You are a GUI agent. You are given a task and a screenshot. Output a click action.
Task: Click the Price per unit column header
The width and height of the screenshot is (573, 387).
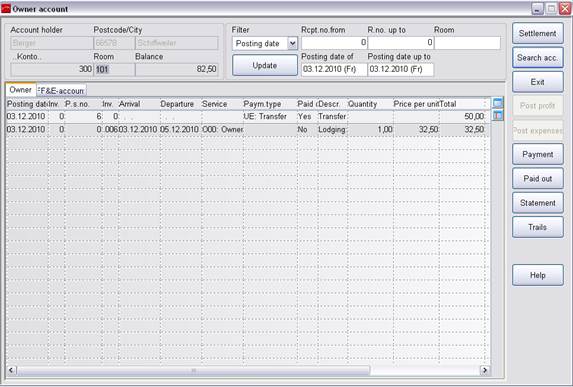[x=416, y=104]
